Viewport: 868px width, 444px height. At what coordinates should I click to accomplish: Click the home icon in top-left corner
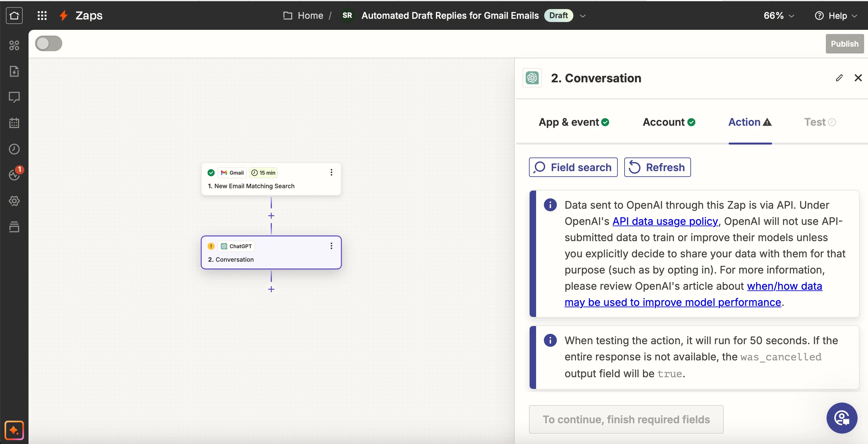14,16
